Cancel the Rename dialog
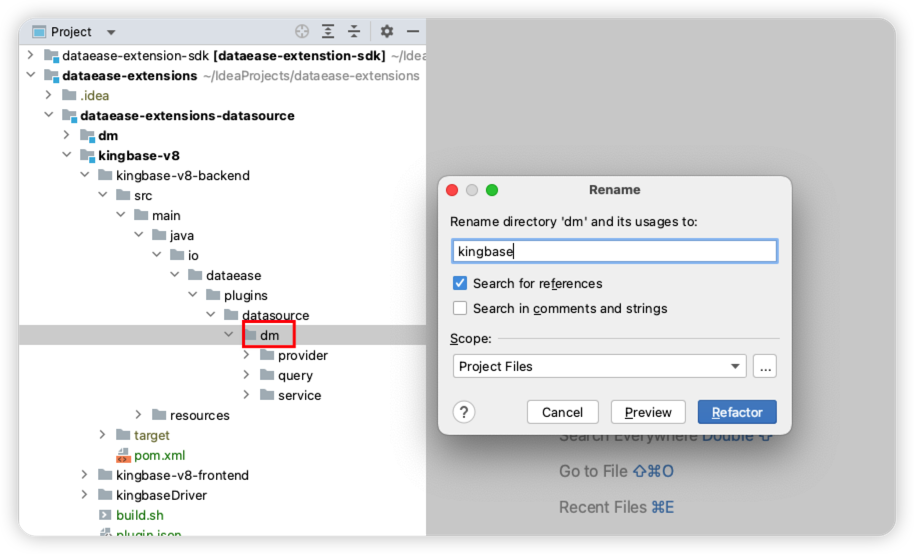 pos(563,412)
